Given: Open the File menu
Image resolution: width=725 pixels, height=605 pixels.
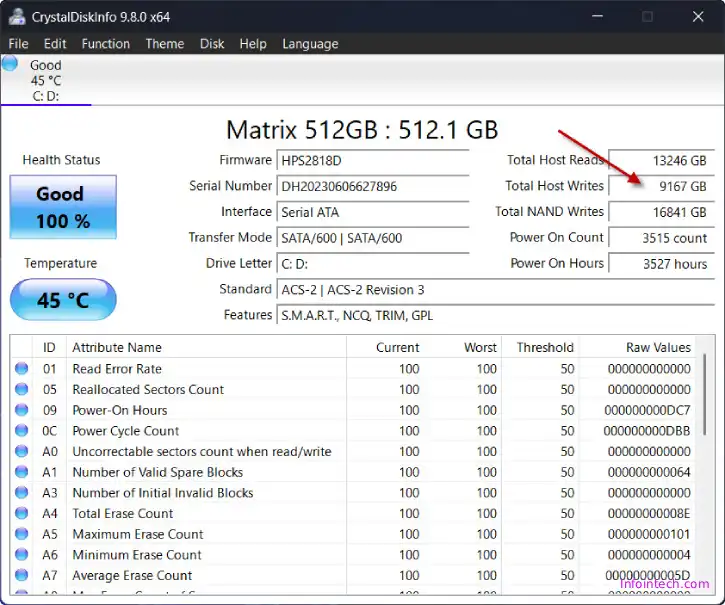Looking at the screenshot, I should pos(18,44).
